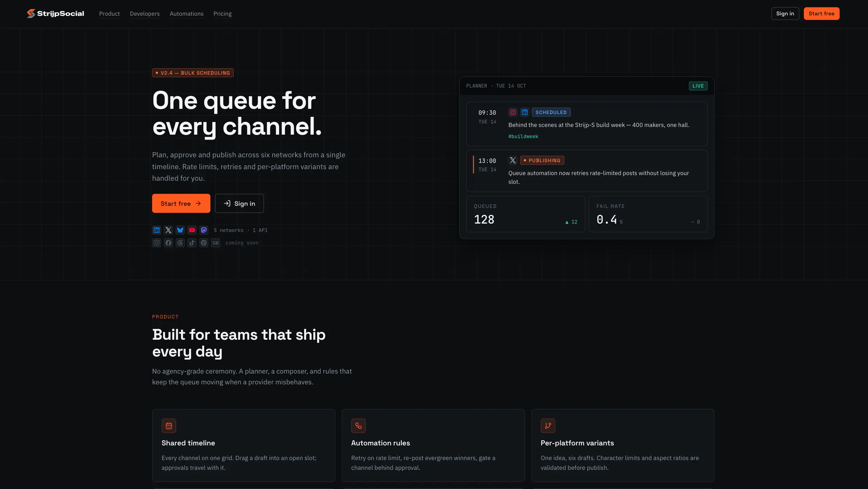
Task: Click the Start free button in the header
Action: tap(822, 14)
